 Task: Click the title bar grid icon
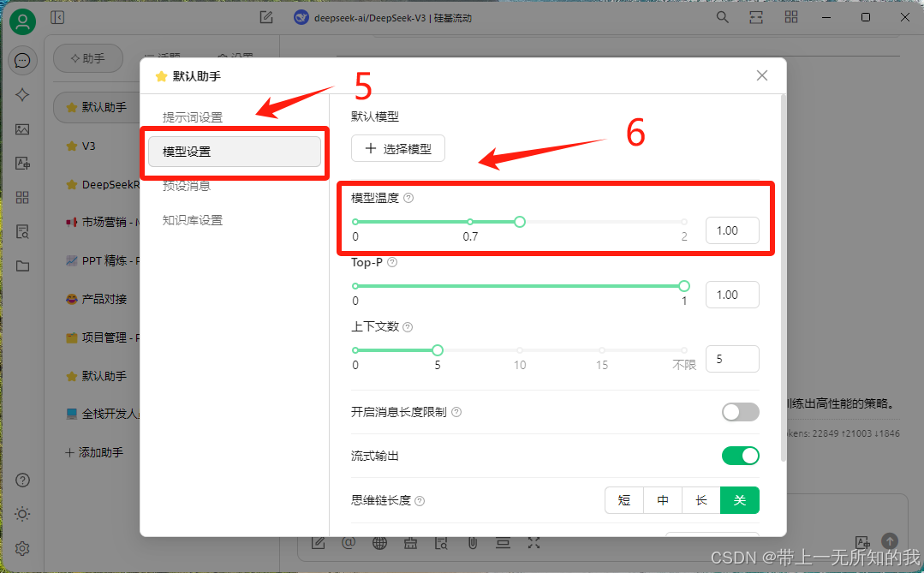(x=790, y=17)
